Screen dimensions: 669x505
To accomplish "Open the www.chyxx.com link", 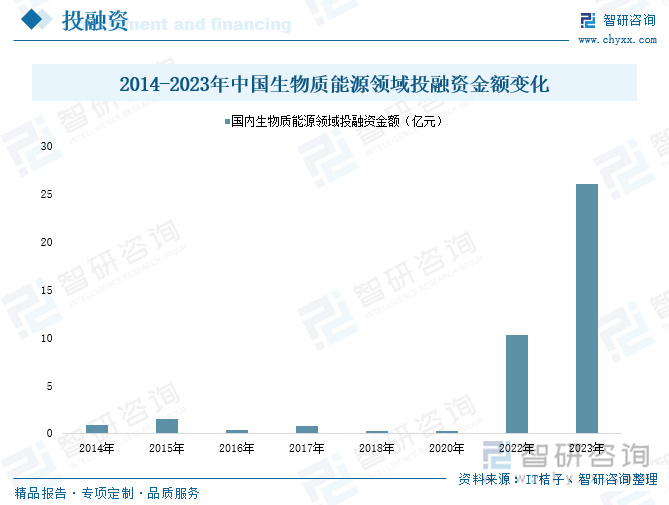I will (617, 40).
